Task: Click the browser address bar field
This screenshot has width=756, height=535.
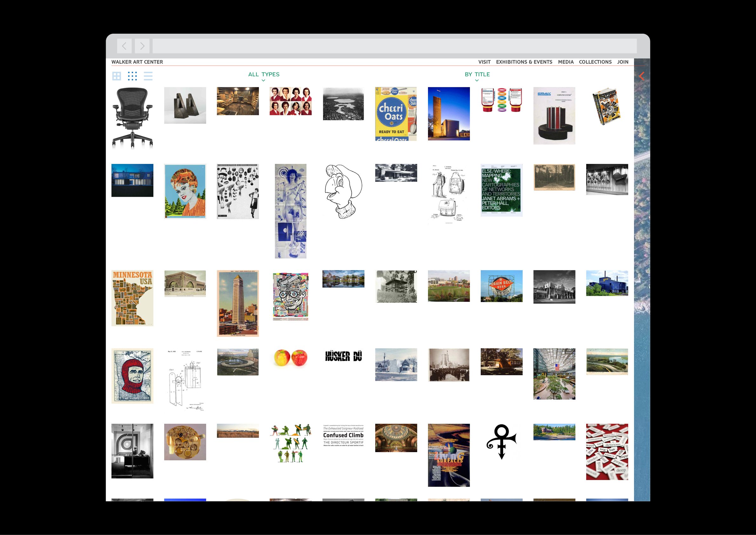Action: 394,46
